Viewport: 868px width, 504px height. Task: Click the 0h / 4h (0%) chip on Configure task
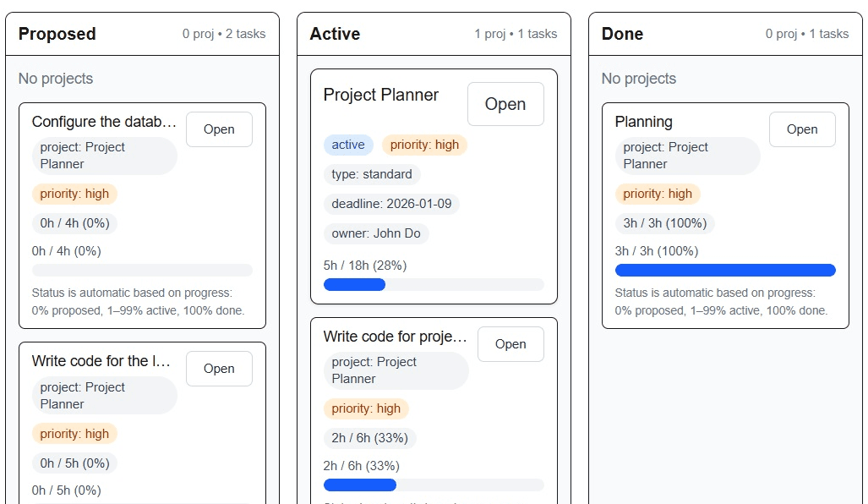point(74,223)
